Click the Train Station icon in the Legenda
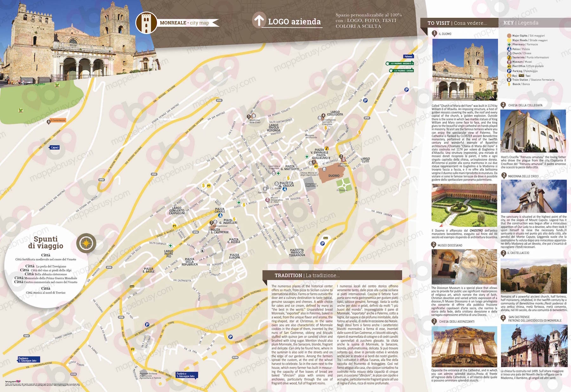The width and height of the screenshot is (571, 392). coord(509,80)
